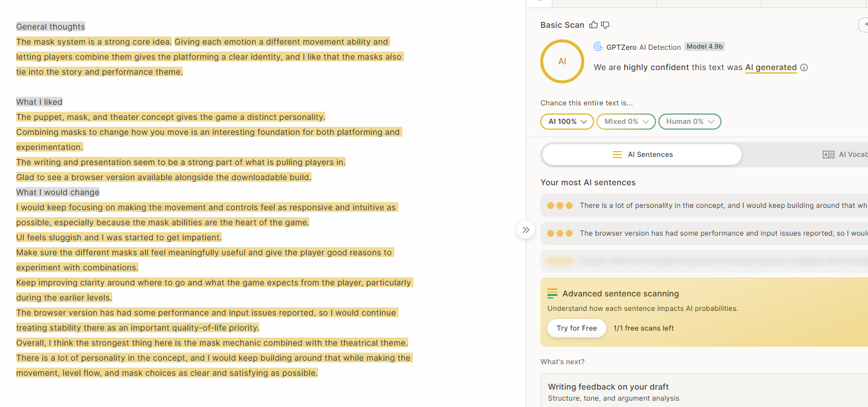Click the Advanced sentence scanning bars icon
The height and width of the screenshot is (407, 868).
click(x=552, y=294)
